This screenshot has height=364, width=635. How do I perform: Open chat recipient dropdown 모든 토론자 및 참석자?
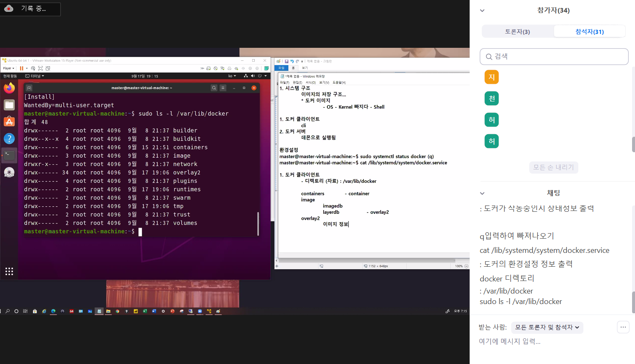click(547, 327)
